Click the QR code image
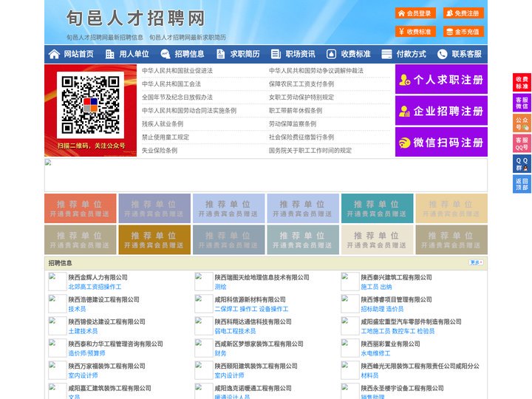 (x=90, y=105)
